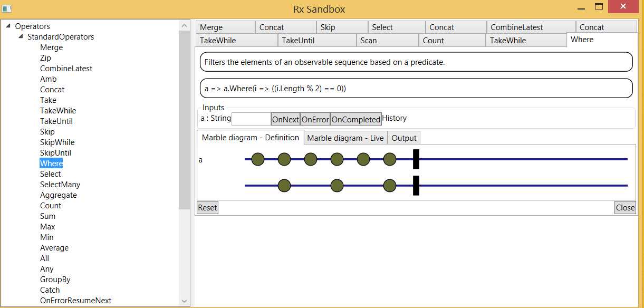Click the first marble on stream a
The image size is (644, 308).
point(258,159)
